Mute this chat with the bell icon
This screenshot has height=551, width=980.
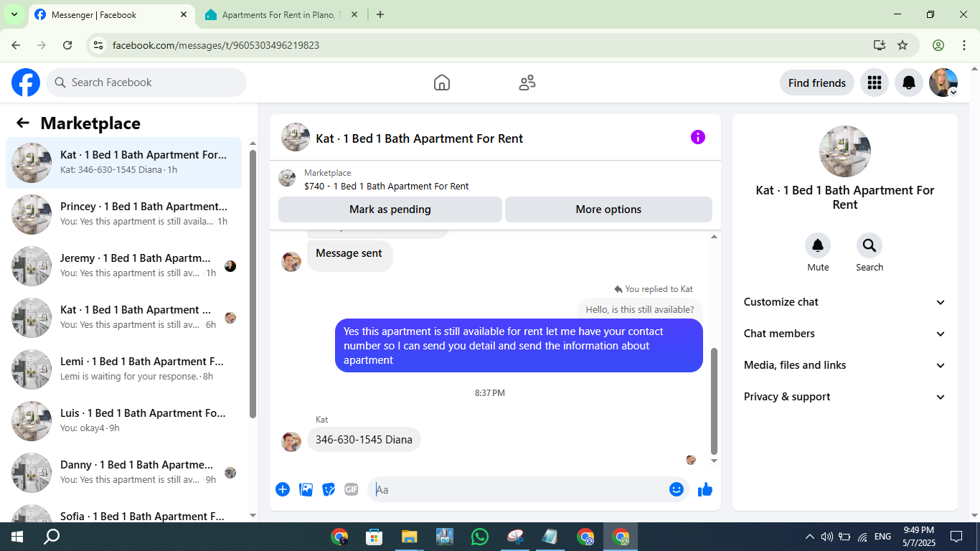click(x=818, y=246)
